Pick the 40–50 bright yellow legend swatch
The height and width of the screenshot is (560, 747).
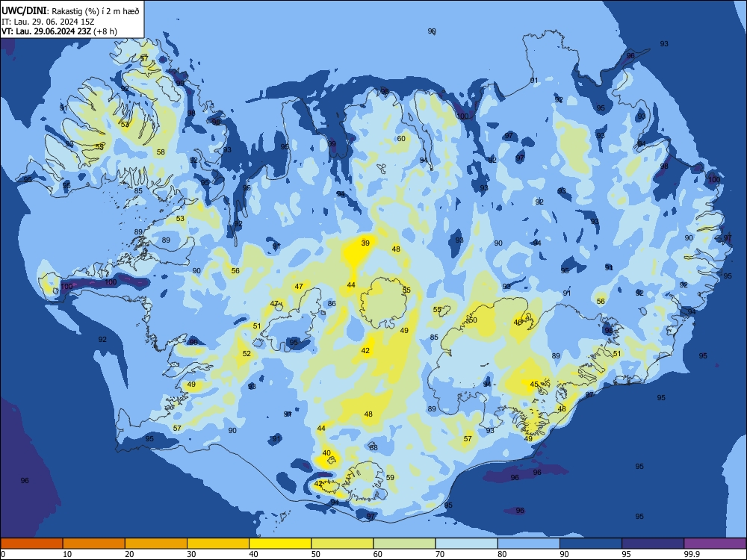pos(280,544)
